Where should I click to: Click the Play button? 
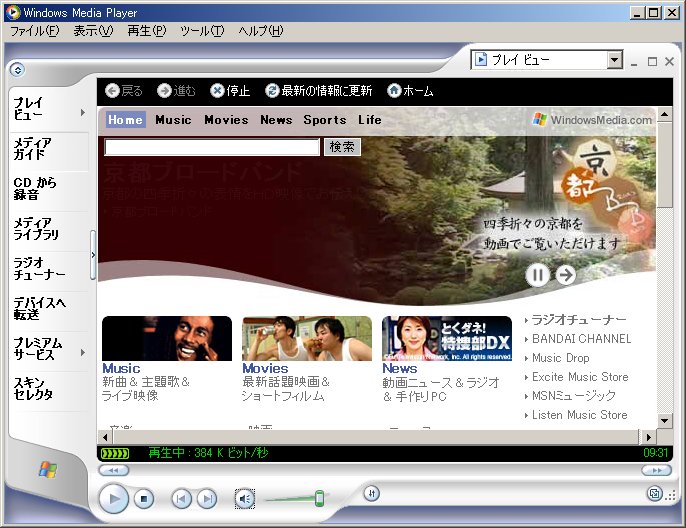tap(114, 498)
